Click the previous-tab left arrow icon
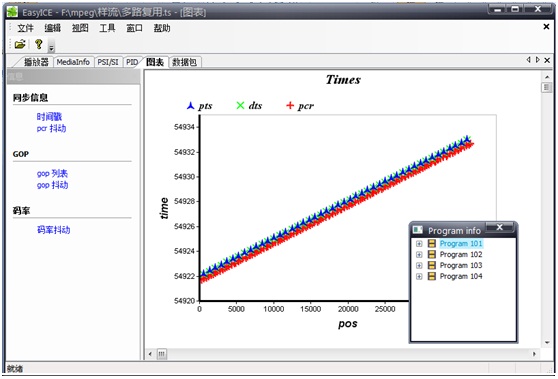Screen dimensions: 558x379 [x=528, y=60]
